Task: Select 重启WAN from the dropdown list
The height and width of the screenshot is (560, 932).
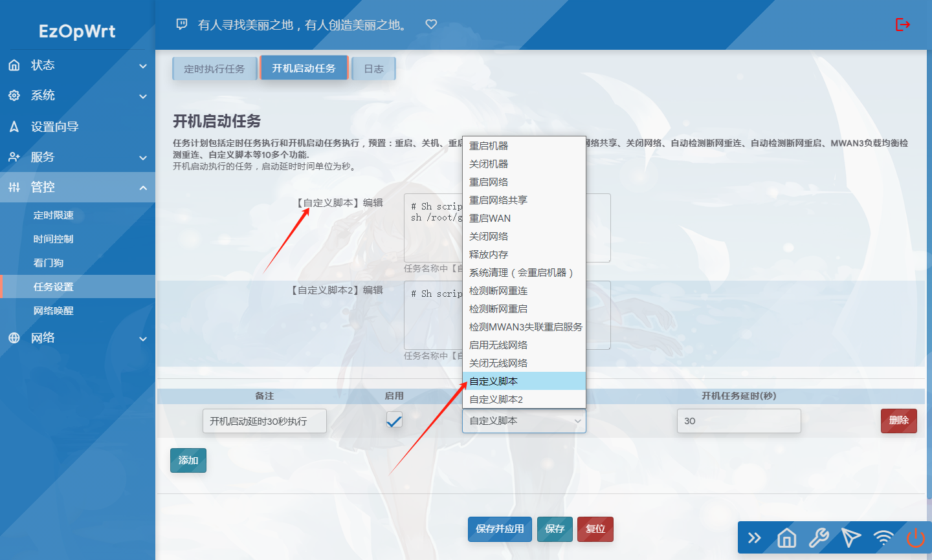Action: (524, 219)
